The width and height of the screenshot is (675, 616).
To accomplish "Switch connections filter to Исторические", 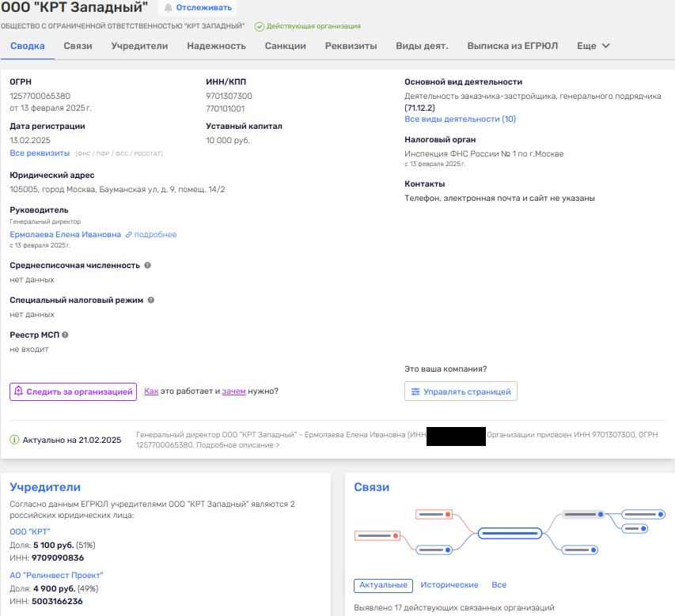I will [x=449, y=585].
